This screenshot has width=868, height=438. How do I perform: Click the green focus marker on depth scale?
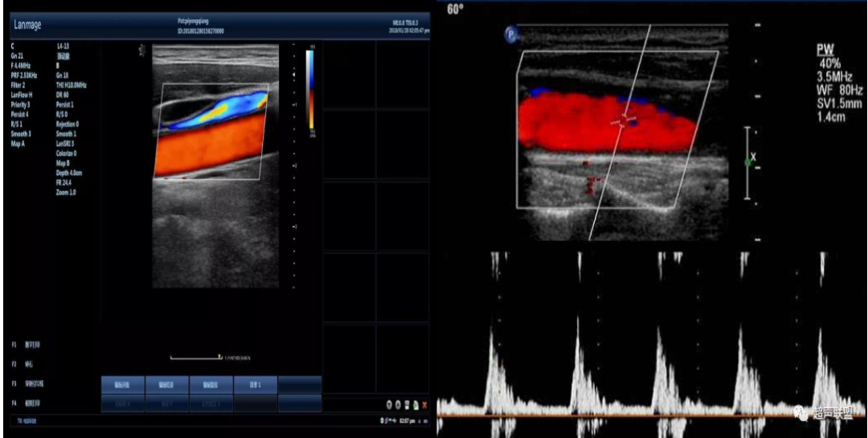748,162
